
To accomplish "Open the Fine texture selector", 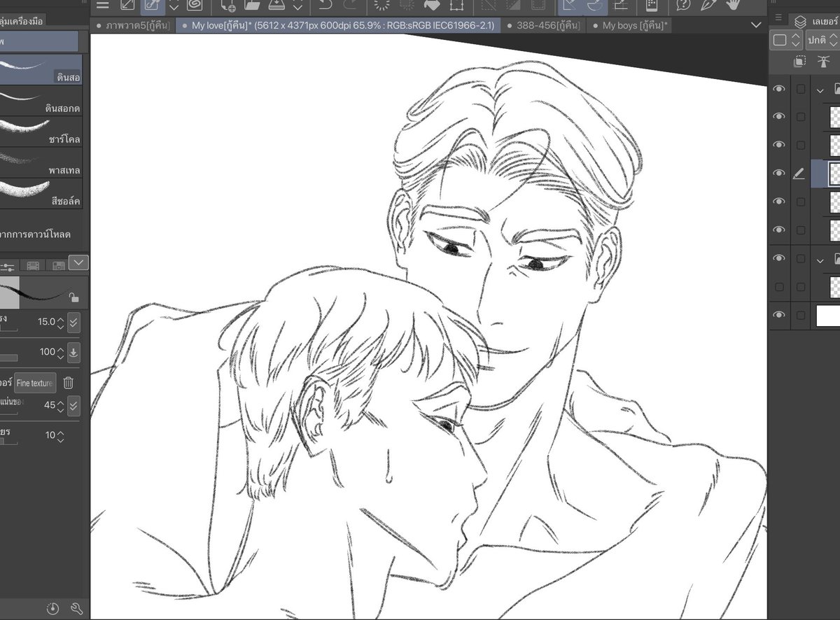I will pos(35,383).
